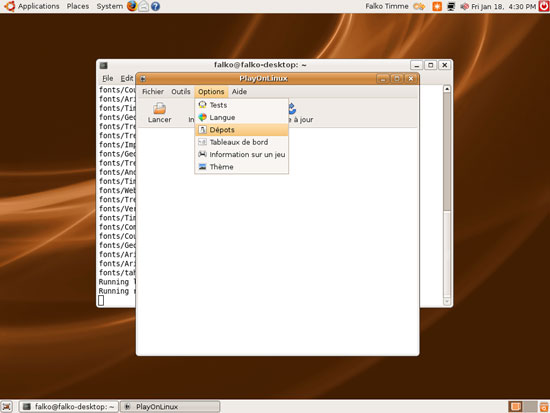
Task: Open the Applications menu
Action: click(x=39, y=6)
